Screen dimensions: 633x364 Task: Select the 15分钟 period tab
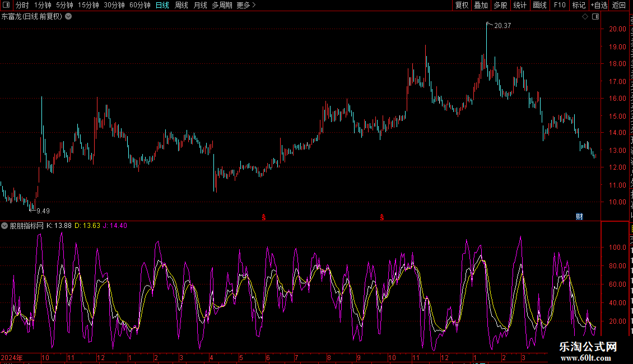pos(88,5)
